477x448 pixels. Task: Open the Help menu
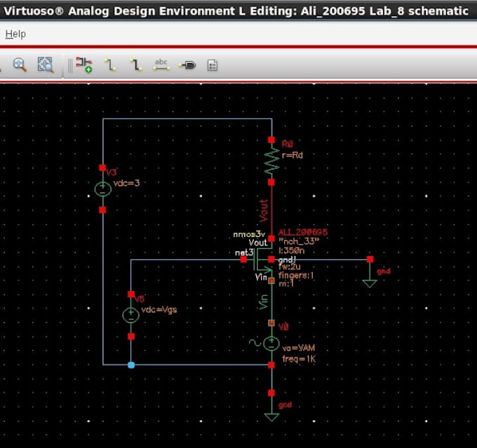click(15, 34)
